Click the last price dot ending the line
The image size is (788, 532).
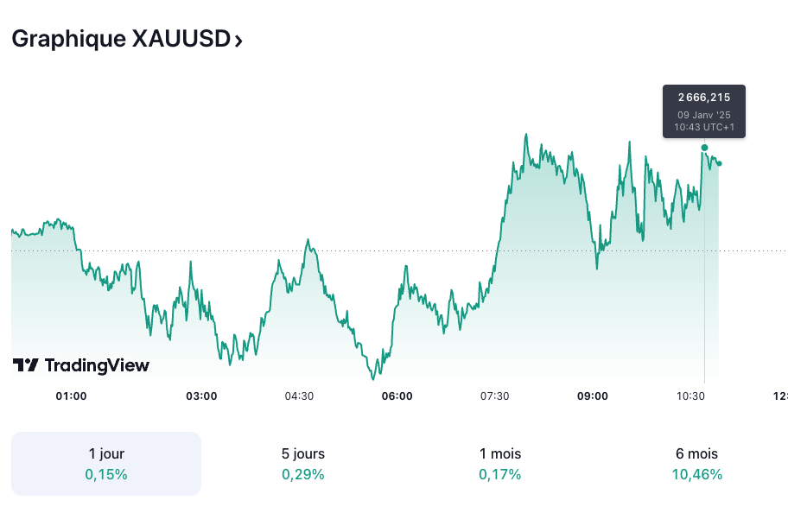[720, 163]
